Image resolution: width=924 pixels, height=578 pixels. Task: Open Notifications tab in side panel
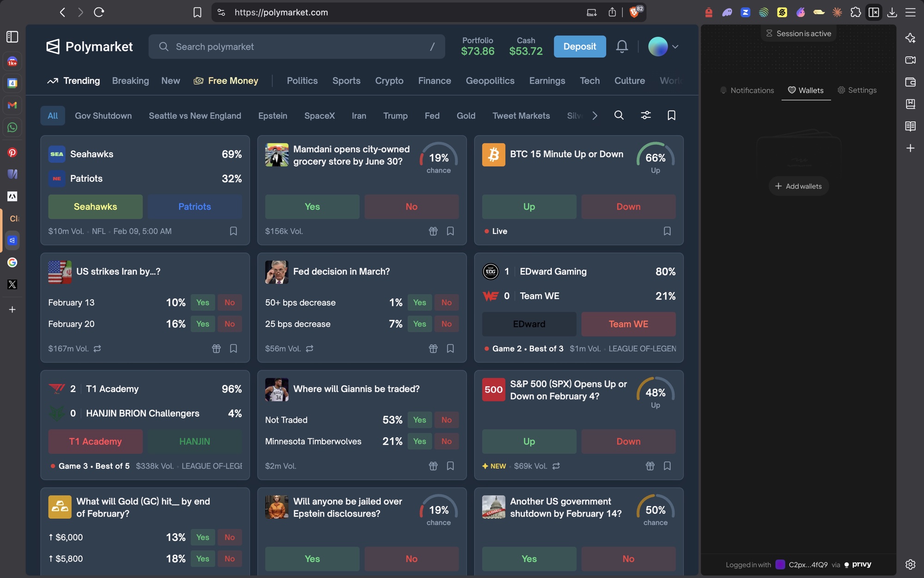click(747, 90)
